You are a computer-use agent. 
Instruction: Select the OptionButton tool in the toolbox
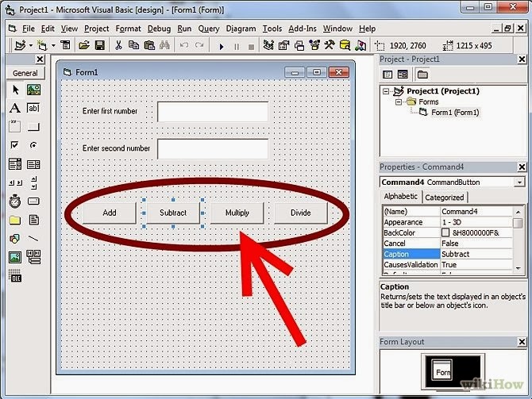click(x=33, y=145)
